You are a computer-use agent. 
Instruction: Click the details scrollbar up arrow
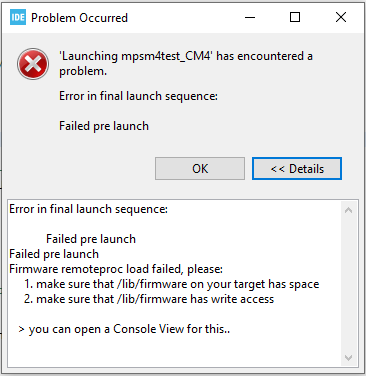coord(349,210)
